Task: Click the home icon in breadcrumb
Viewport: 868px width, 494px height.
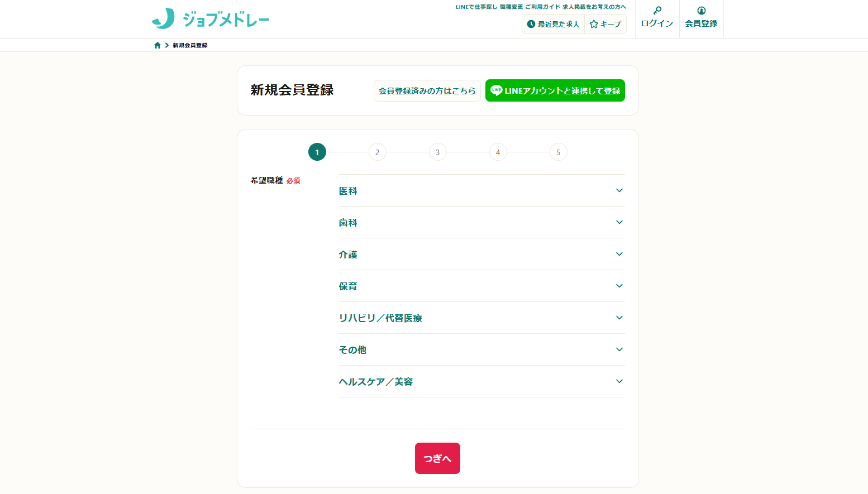Action: point(158,45)
